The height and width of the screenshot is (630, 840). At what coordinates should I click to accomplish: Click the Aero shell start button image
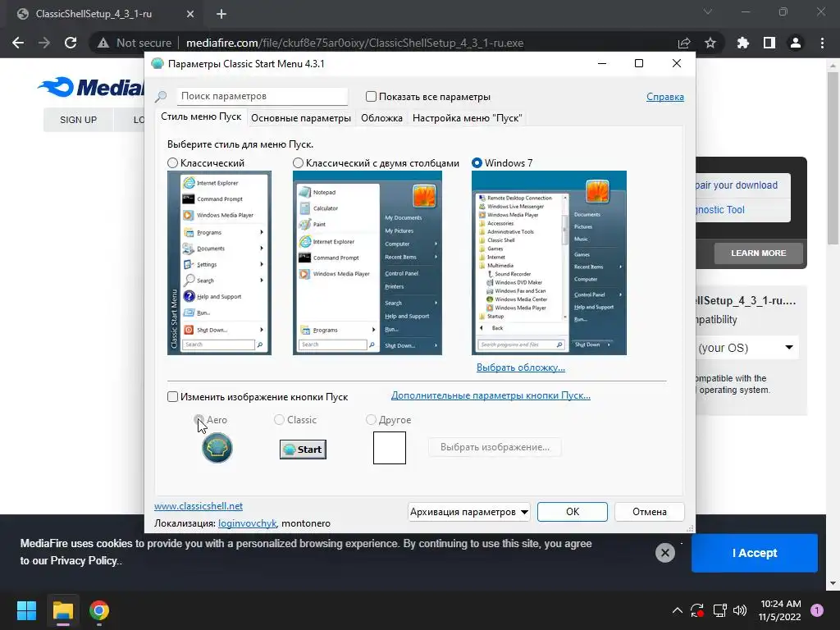click(217, 448)
